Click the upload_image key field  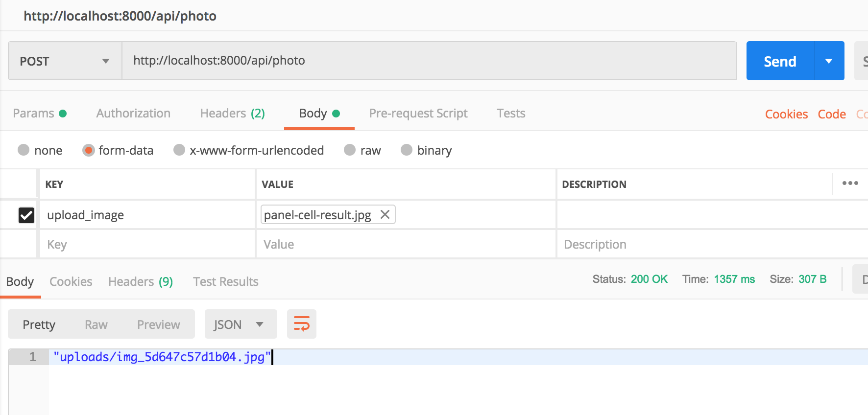(x=147, y=215)
